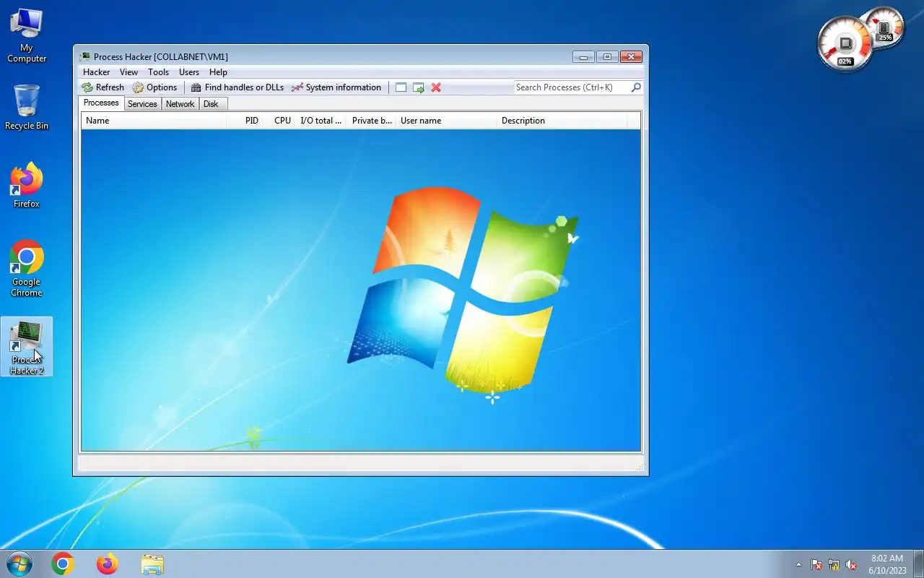The image size is (924, 578).
Task: Open the Action Center flag icon
Action: coord(816,564)
